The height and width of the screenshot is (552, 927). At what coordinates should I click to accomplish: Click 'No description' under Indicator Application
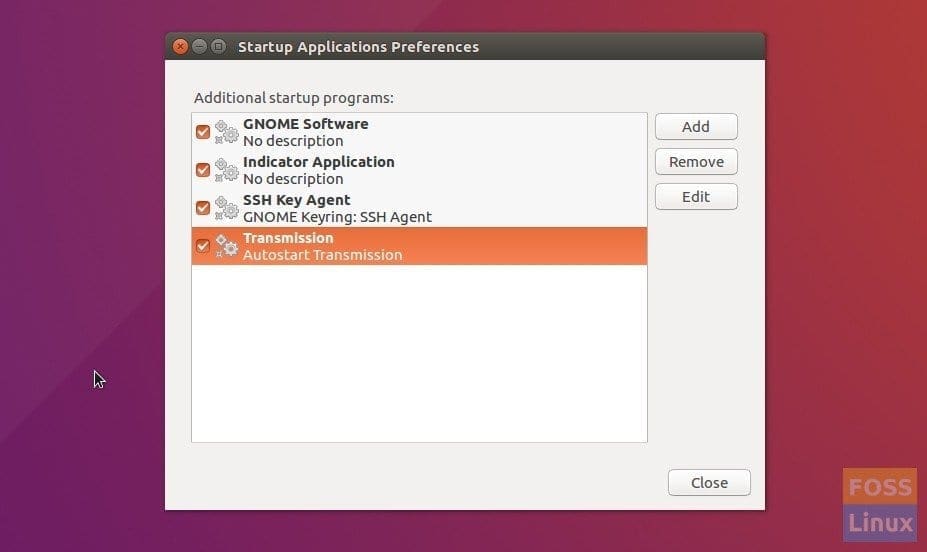click(293, 178)
